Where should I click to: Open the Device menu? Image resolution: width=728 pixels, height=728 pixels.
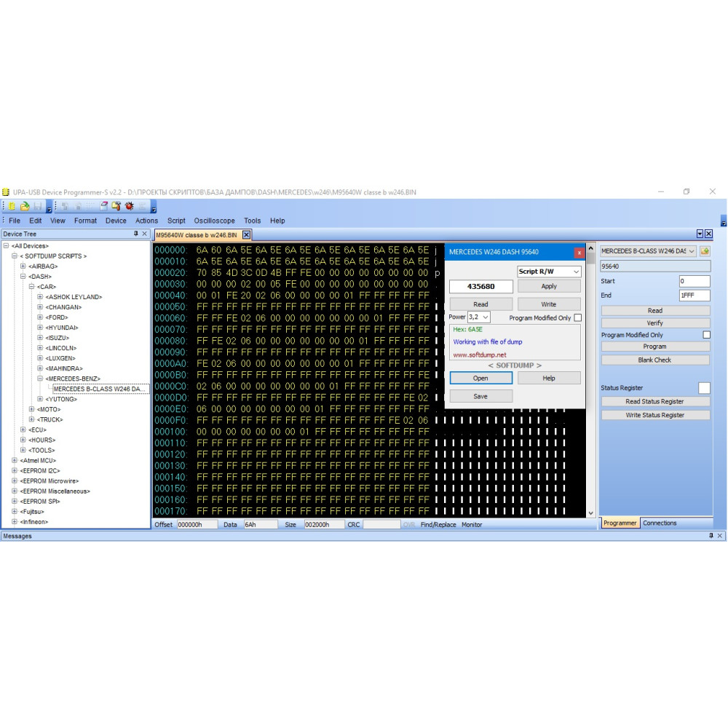[x=116, y=221]
